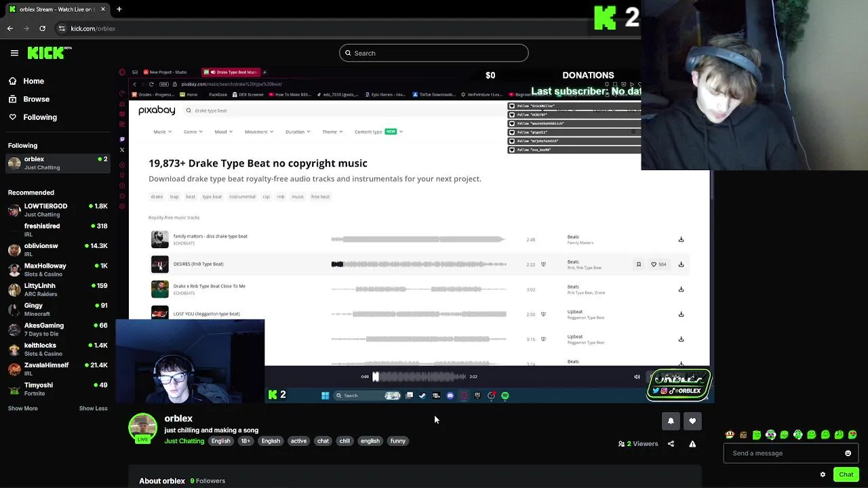This screenshot has width=868, height=488.
Task: Click Spotify icon in streamed taskbar
Action: coord(505,396)
